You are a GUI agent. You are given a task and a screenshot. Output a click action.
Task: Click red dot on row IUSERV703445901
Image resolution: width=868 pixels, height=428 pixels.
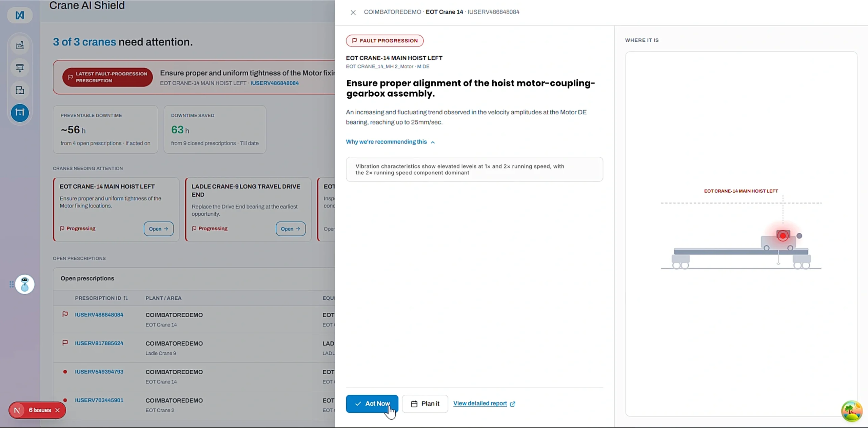pyautogui.click(x=65, y=400)
